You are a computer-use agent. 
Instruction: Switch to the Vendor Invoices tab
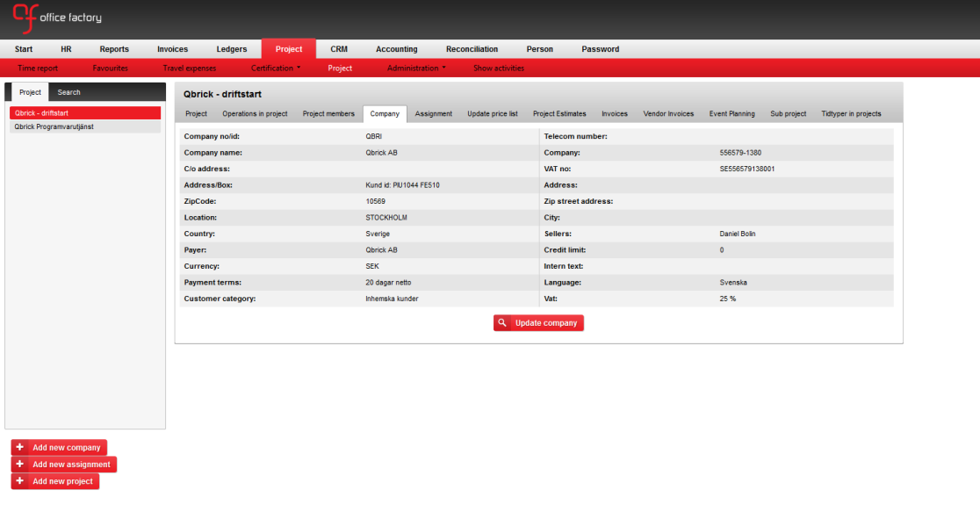(669, 114)
